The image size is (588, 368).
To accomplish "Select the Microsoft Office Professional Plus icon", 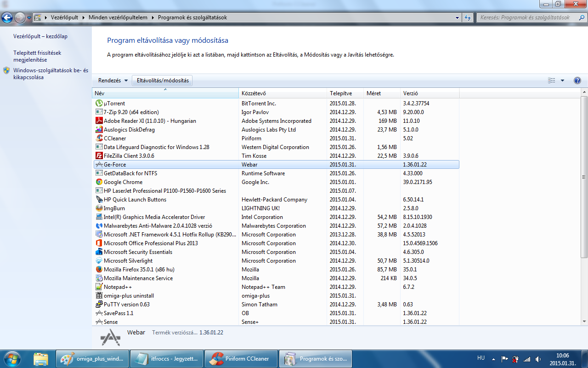I will click(99, 243).
